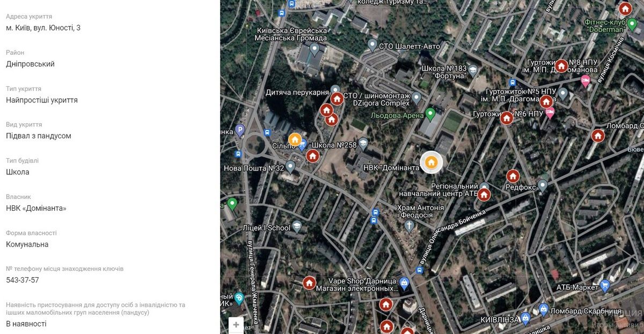Viewport: 644px width, 334px height.
Task: Click the red shelter marker by Регіональний навчальний центр
Action: click(484, 194)
